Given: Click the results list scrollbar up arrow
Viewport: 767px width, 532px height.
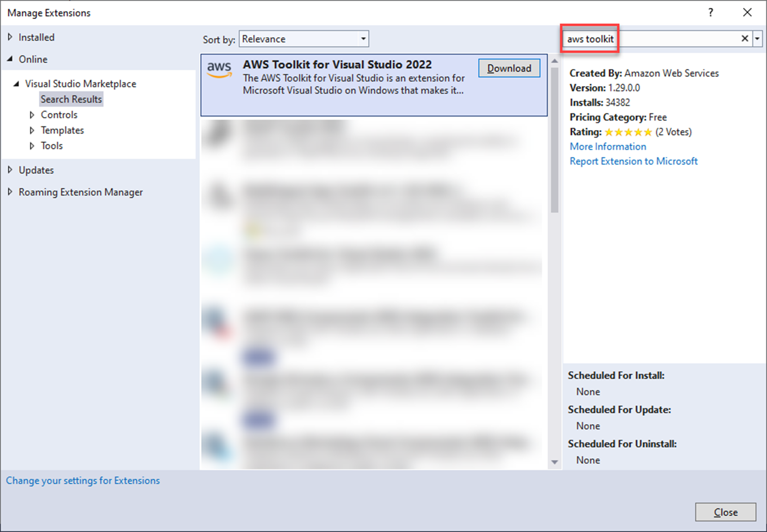Looking at the screenshot, I should [555, 61].
